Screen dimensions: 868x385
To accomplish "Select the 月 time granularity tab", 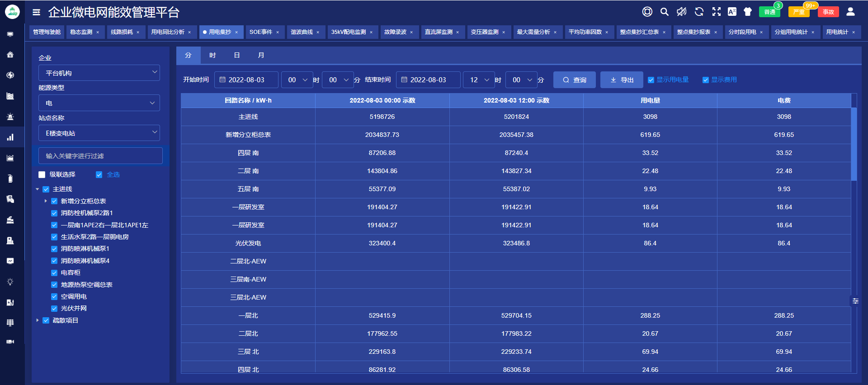I will [x=261, y=55].
